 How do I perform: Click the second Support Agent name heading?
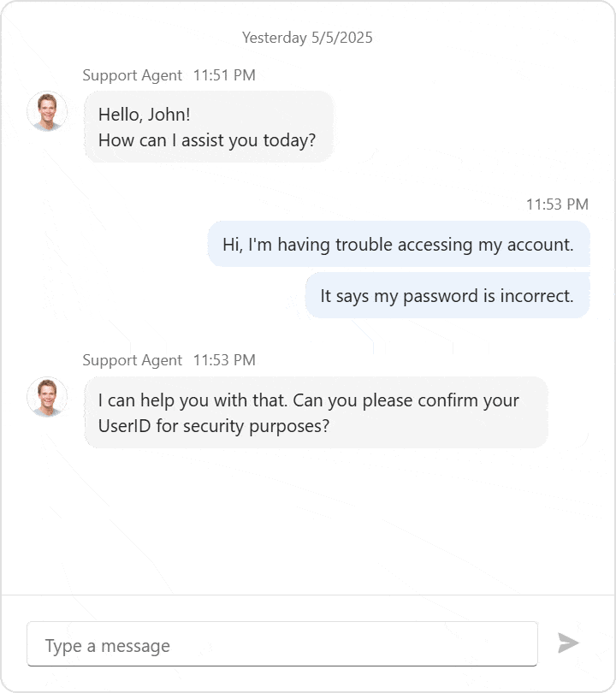pos(133,360)
